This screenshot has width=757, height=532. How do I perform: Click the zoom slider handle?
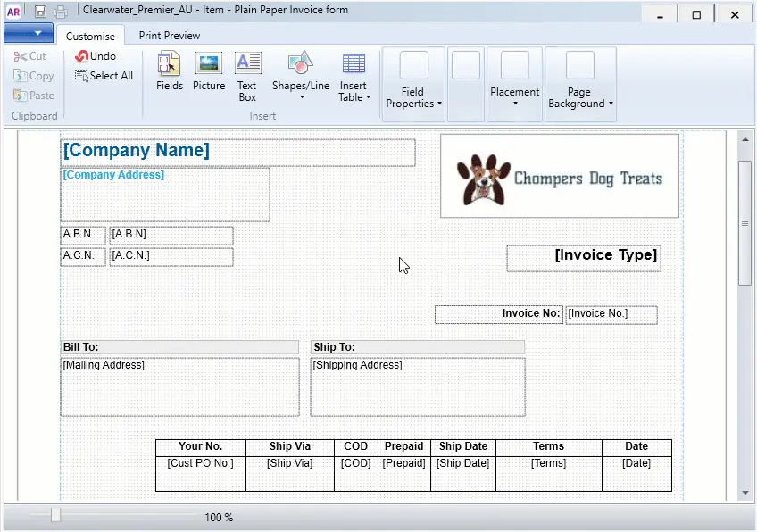[x=55, y=515]
